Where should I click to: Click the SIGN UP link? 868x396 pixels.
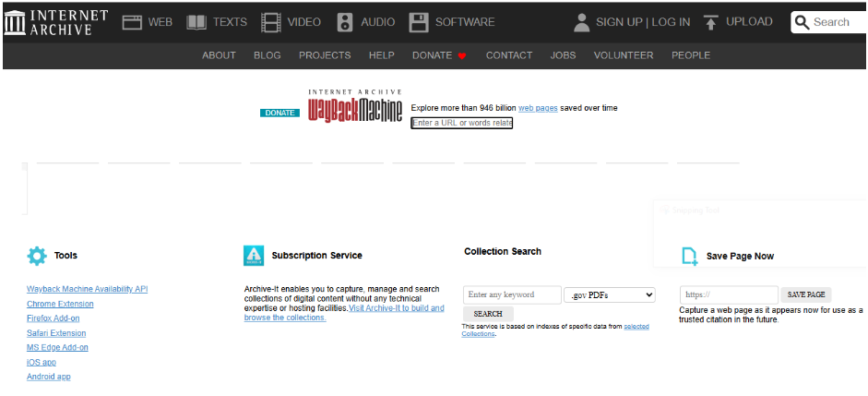pos(619,22)
